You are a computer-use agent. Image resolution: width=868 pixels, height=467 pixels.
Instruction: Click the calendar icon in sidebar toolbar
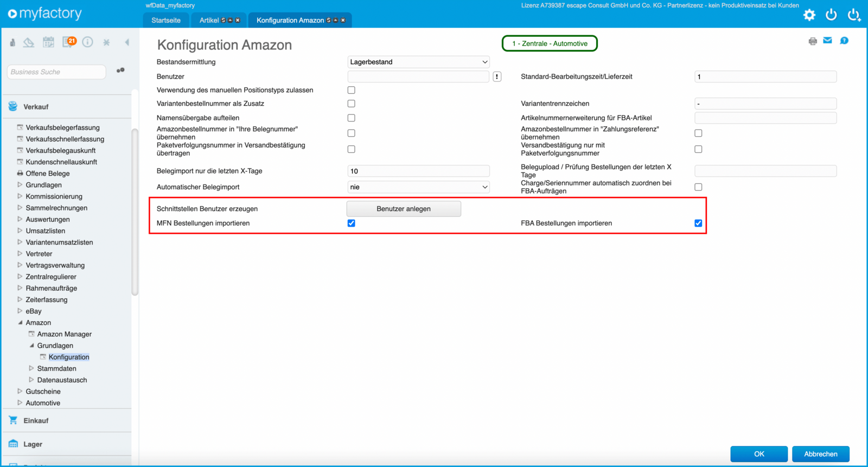coord(48,42)
